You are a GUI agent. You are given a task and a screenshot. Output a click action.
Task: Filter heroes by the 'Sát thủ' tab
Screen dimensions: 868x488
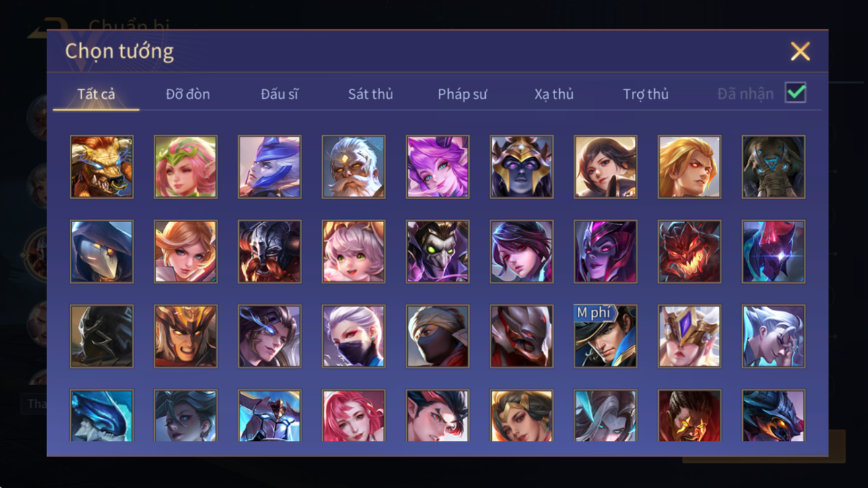pos(370,94)
